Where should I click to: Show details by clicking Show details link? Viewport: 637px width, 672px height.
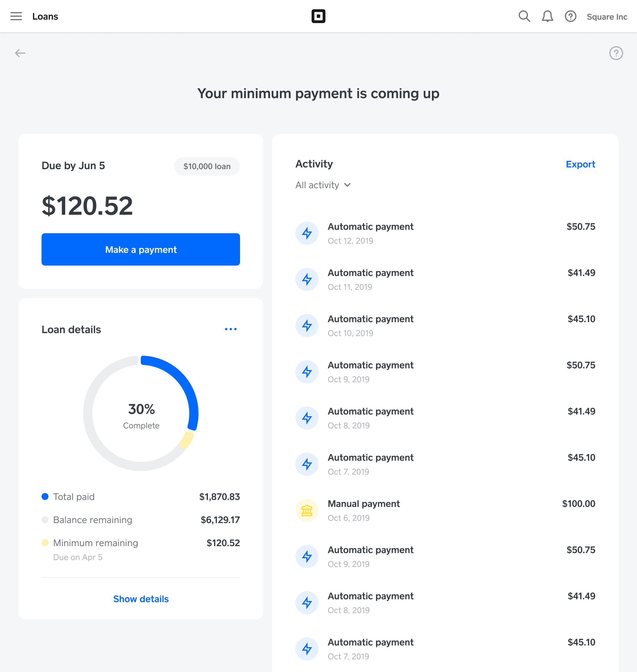[x=140, y=598]
